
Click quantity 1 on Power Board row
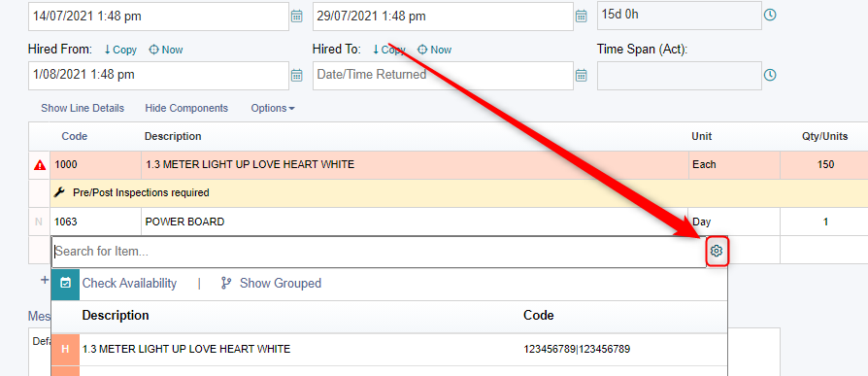pos(825,222)
